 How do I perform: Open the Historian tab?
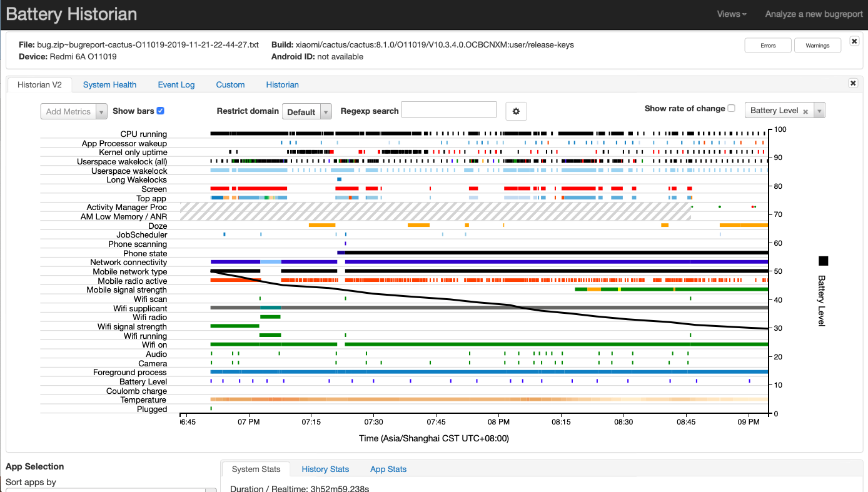coord(282,85)
